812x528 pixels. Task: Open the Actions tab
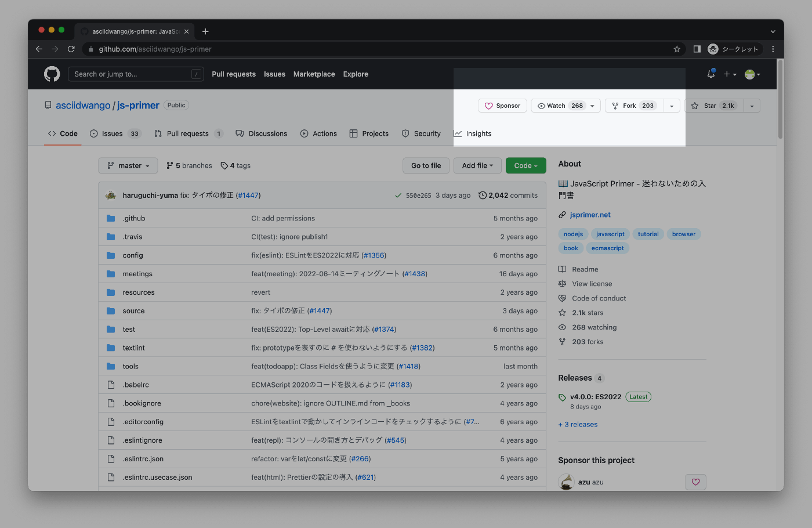click(x=319, y=133)
